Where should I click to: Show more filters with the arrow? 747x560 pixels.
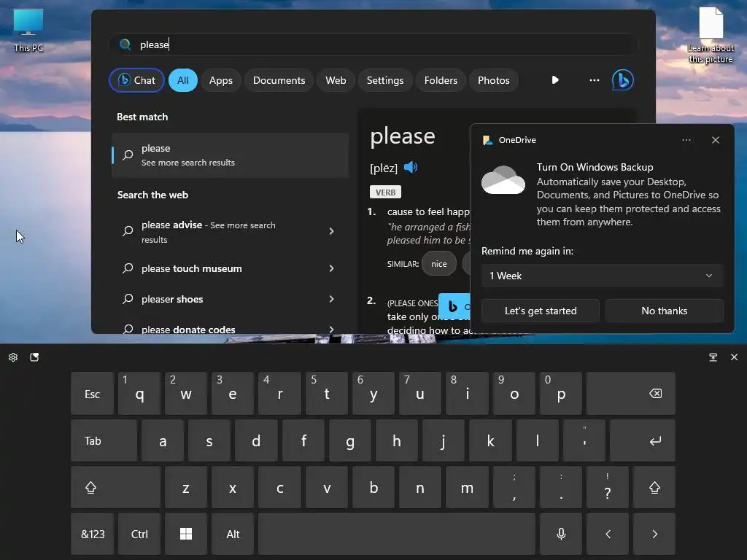(555, 80)
